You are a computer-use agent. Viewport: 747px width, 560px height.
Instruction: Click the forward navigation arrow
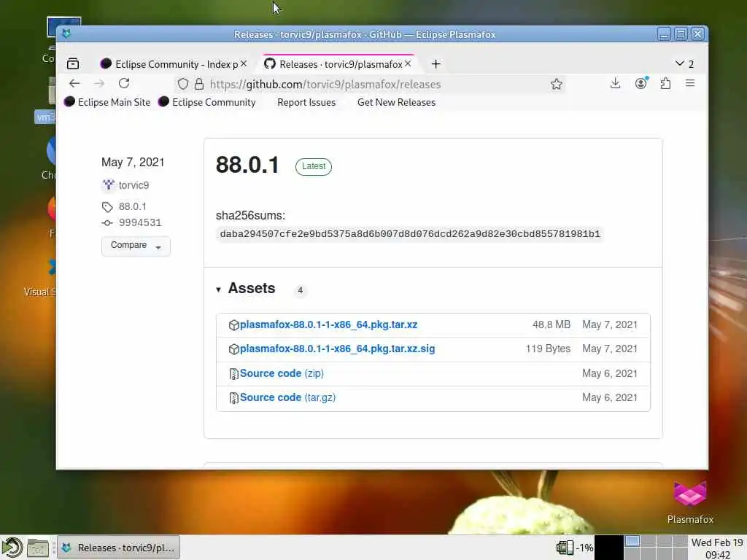pyautogui.click(x=99, y=84)
